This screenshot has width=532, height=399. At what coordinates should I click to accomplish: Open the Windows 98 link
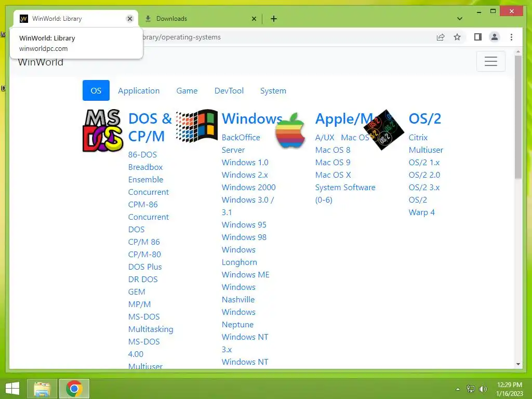click(x=244, y=237)
